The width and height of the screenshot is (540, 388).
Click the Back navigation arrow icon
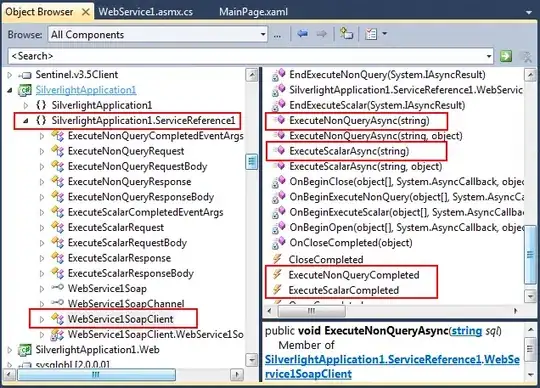click(302, 34)
